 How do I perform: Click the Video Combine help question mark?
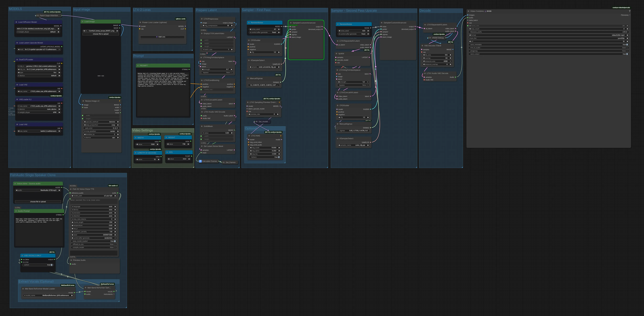click(629, 11)
